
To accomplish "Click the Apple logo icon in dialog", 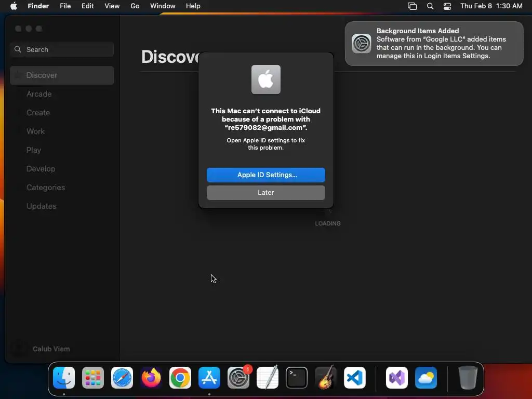I will point(266,79).
